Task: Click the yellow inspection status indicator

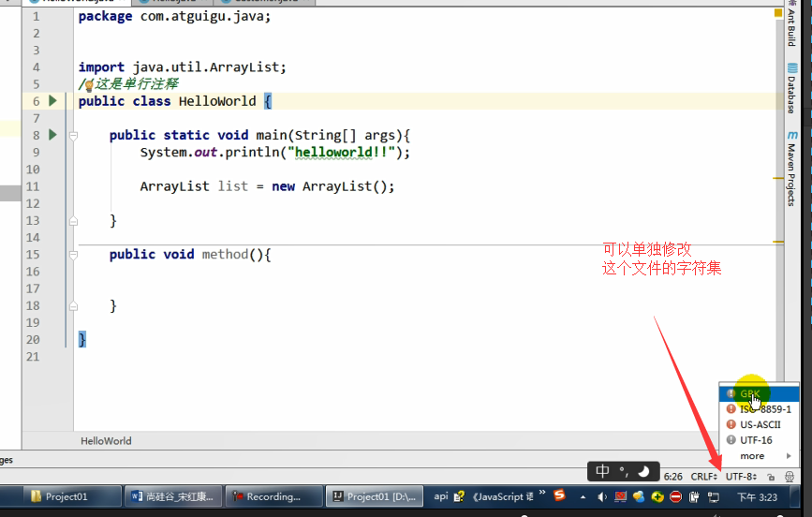Action: [x=778, y=12]
